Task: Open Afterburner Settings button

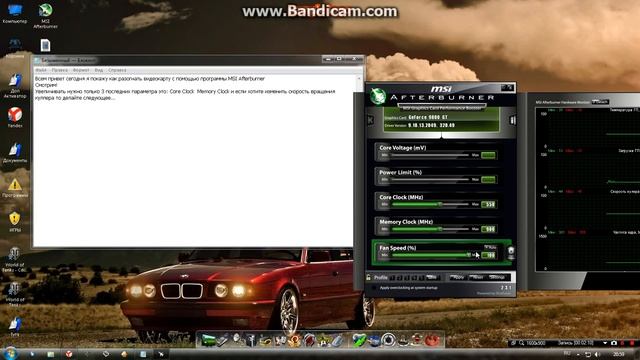Action: click(497, 278)
